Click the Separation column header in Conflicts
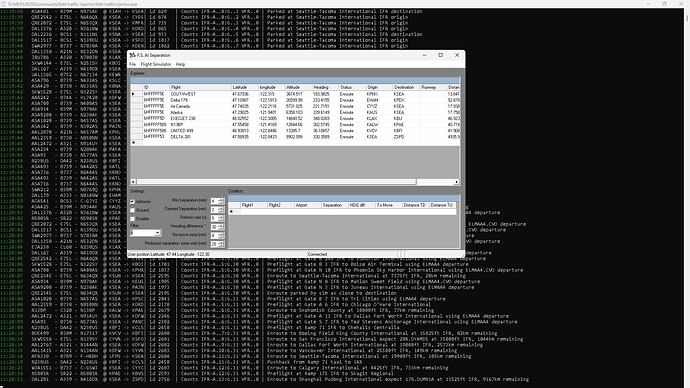Image resolution: width=690 pixels, height=388 pixels. click(334, 205)
